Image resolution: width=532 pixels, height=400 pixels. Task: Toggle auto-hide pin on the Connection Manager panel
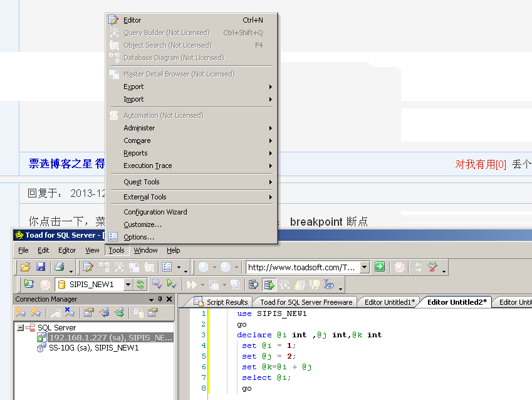click(160, 298)
